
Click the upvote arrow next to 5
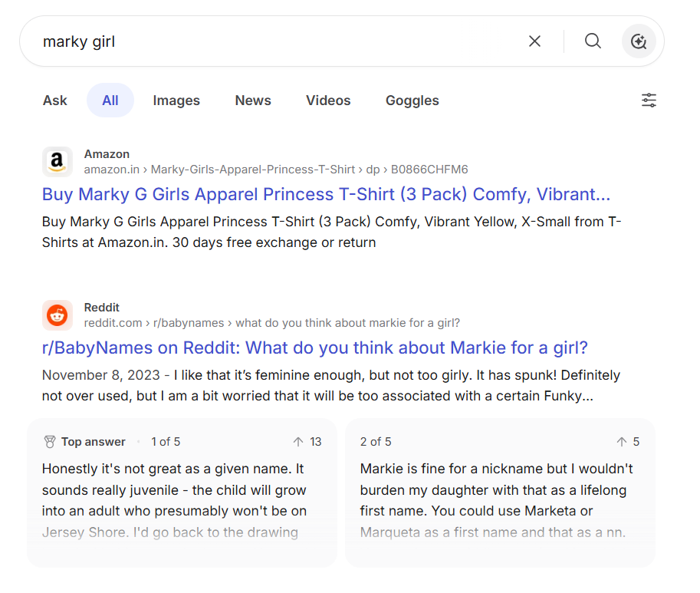coord(622,442)
